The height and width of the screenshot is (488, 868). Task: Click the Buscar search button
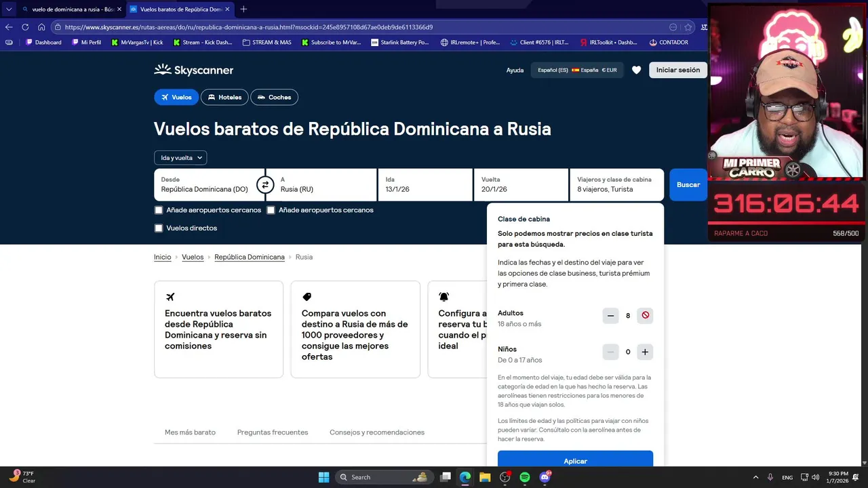688,184
